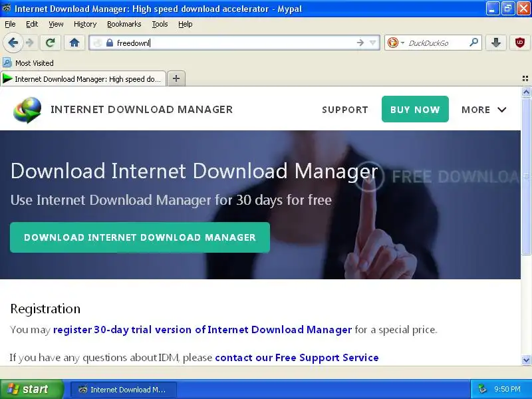Open the downloads arrow button

point(496,43)
